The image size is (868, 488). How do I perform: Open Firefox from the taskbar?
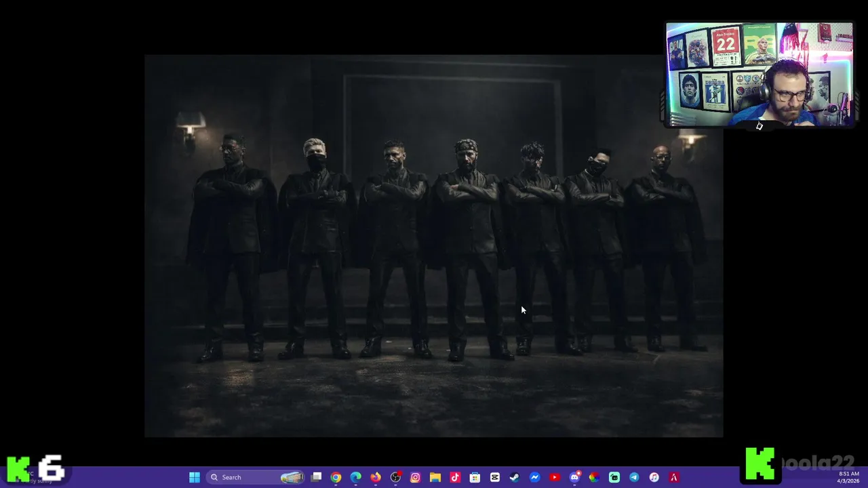tap(376, 477)
